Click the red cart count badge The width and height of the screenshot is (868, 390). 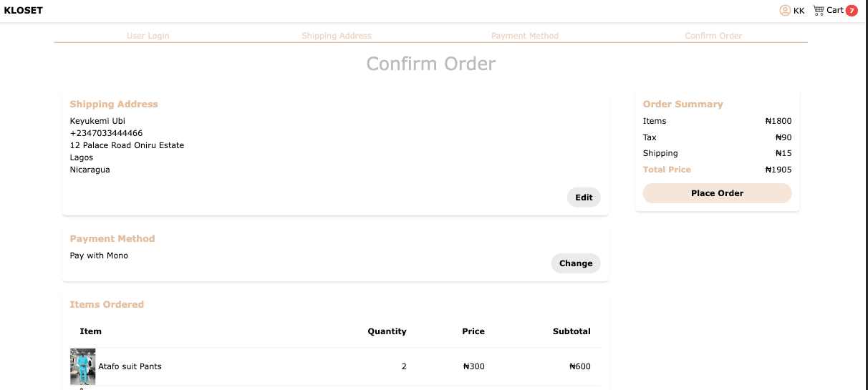click(852, 11)
